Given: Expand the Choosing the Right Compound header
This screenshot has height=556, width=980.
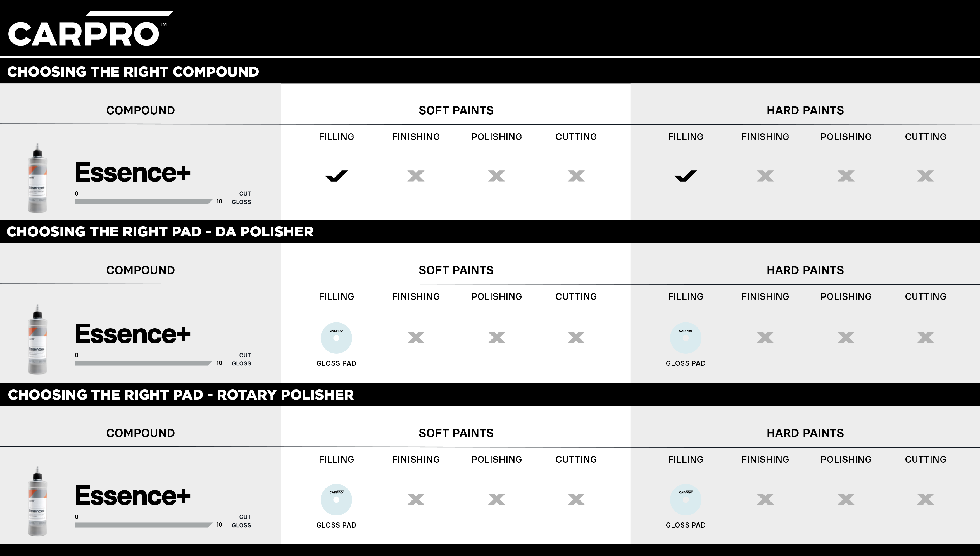Looking at the screenshot, I should pyautogui.click(x=133, y=72).
